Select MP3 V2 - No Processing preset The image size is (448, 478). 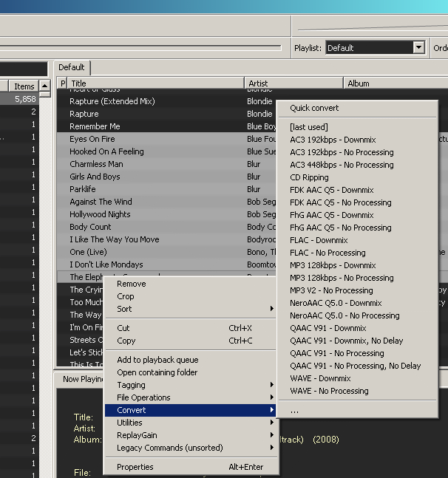point(331,290)
